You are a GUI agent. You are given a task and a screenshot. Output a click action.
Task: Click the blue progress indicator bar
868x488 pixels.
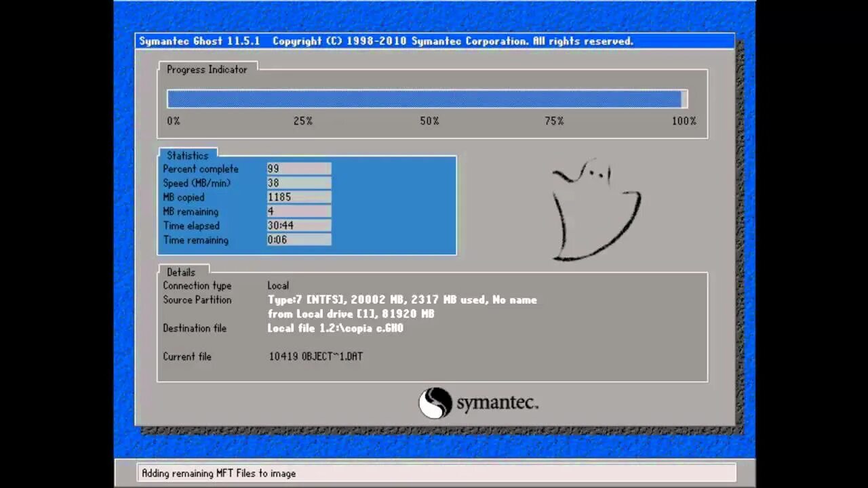[x=427, y=99]
